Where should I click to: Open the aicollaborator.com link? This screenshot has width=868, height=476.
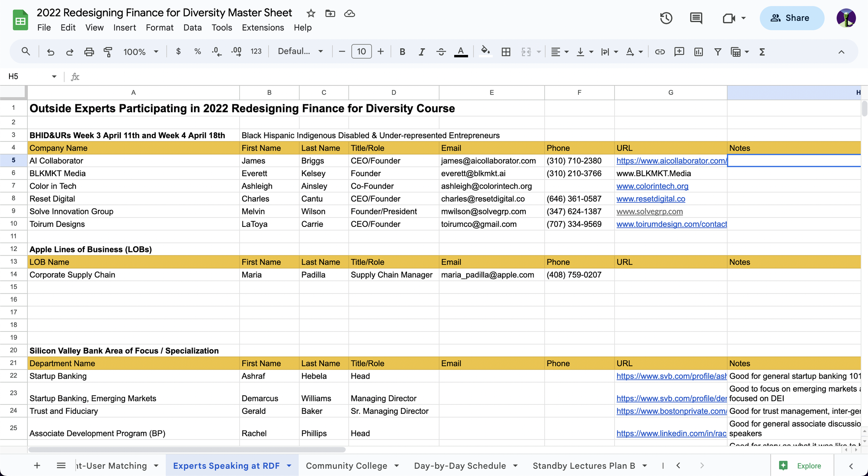pyautogui.click(x=671, y=161)
